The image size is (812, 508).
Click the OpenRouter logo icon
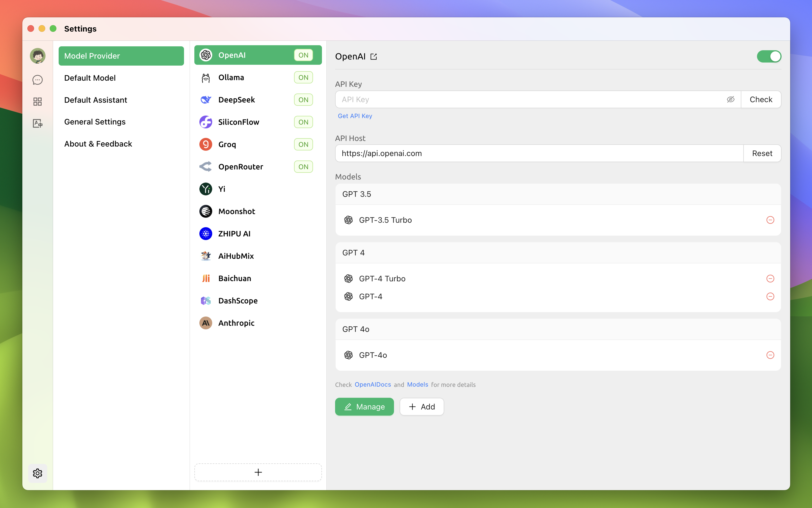click(x=206, y=167)
